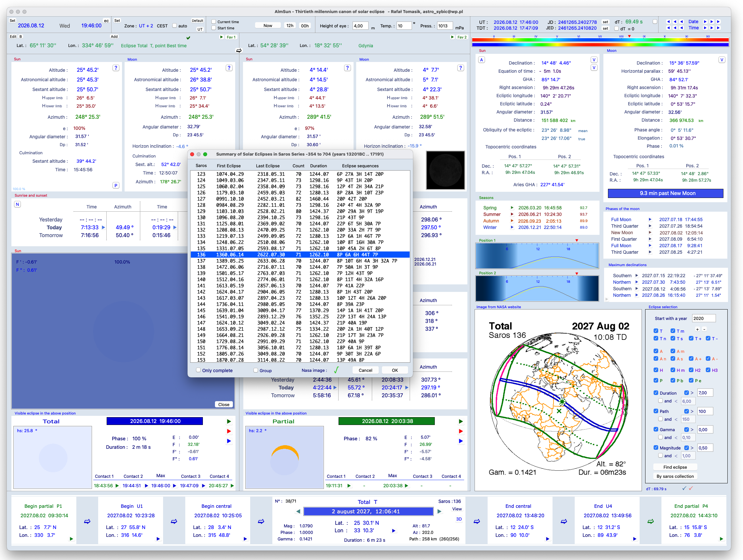The width and height of the screenshot is (743, 560).
Task: Click the blue checkmark beside dT : 69.79 s
Action: point(684,488)
